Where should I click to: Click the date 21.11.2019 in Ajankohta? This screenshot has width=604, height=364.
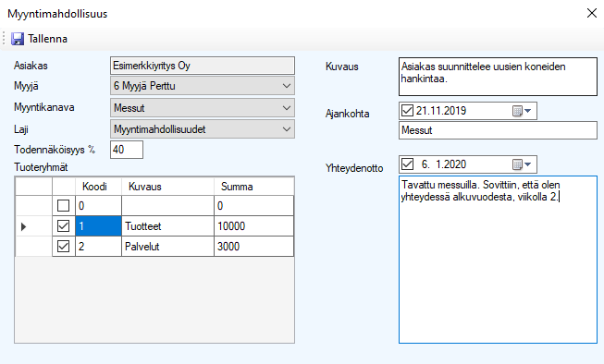(x=441, y=111)
